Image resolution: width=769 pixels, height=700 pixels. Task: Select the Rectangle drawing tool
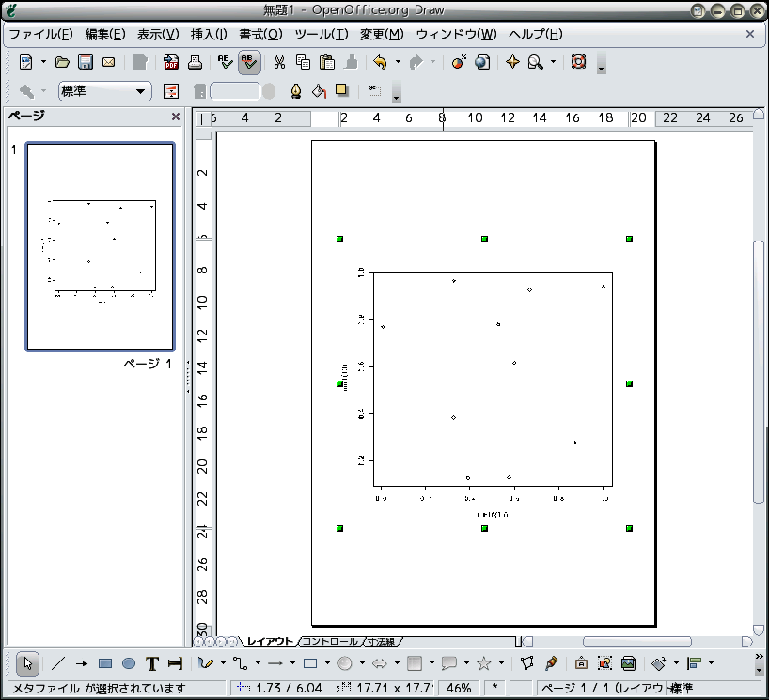105,663
